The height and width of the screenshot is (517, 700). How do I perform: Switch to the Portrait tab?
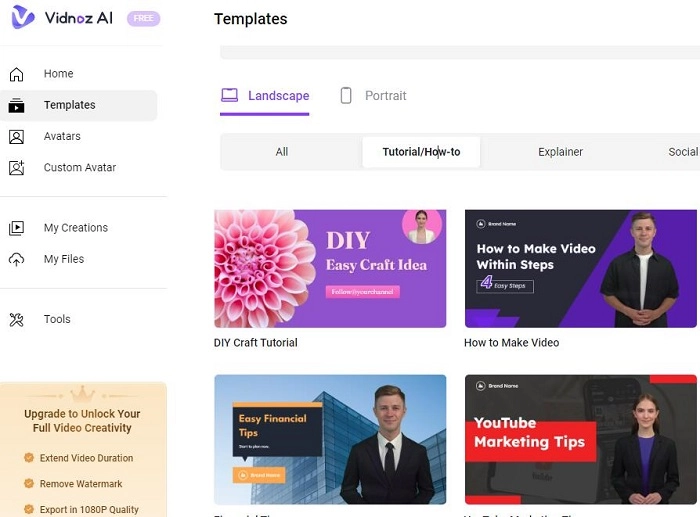[x=385, y=96]
